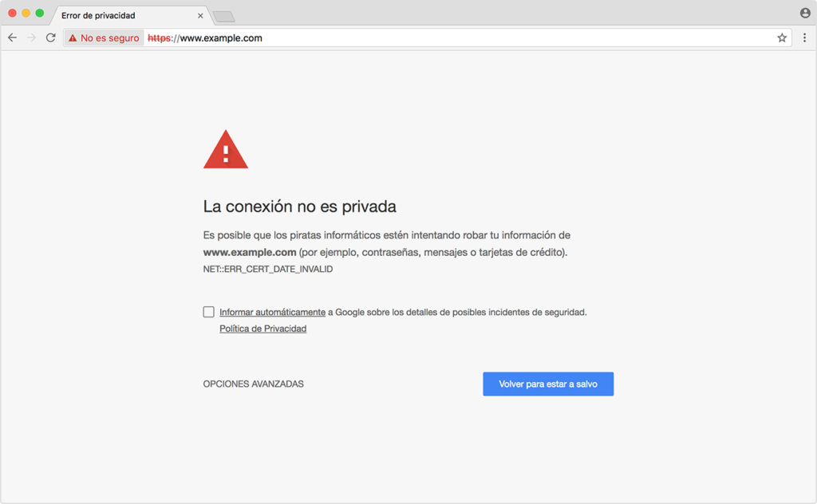The height and width of the screenshot is (504, 817).
Task: Go back using the back arrow
Action: pyautogui.click(x=11, y=37)
